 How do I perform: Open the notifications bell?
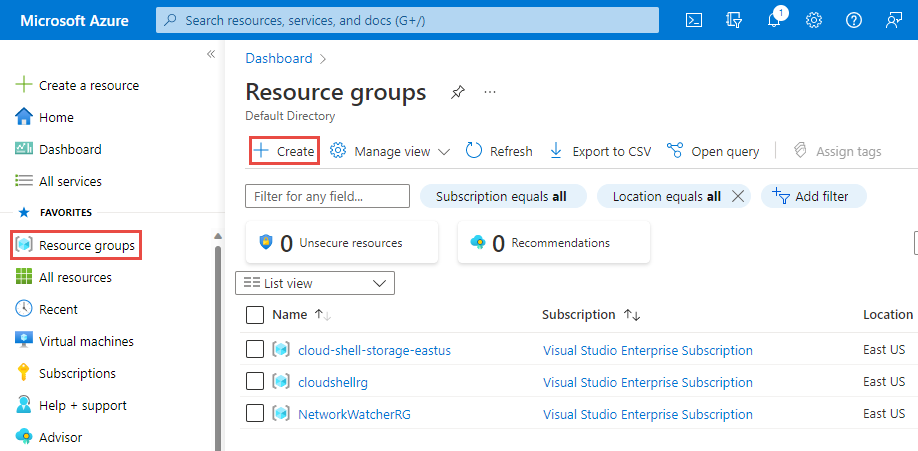click(774, 20)
